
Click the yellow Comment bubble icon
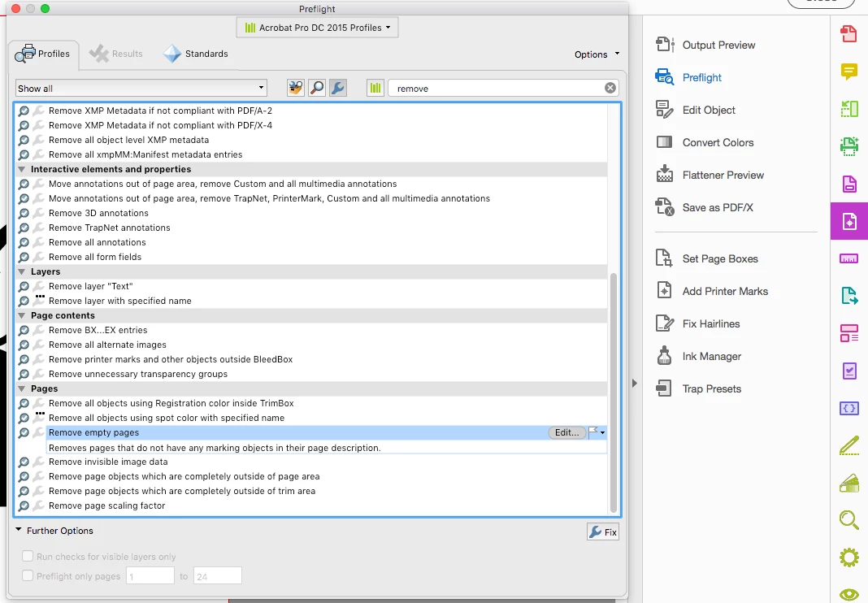[x=849, y=72]
